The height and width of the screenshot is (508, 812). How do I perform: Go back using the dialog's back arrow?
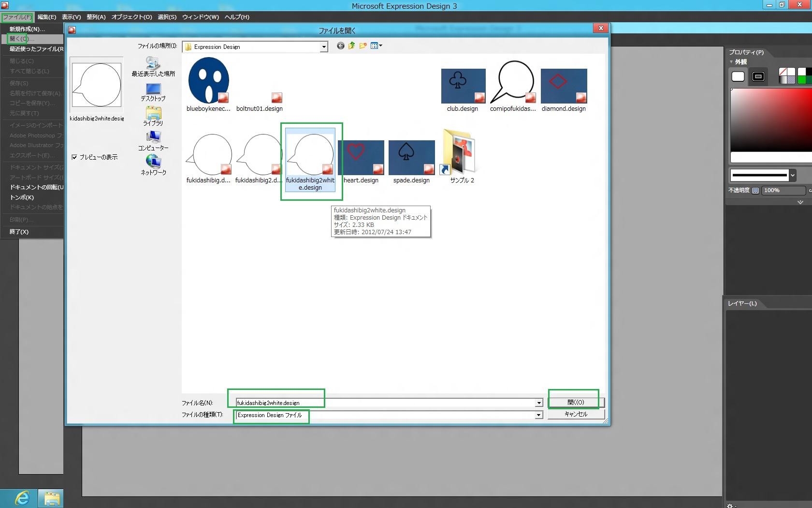point(341,46)
